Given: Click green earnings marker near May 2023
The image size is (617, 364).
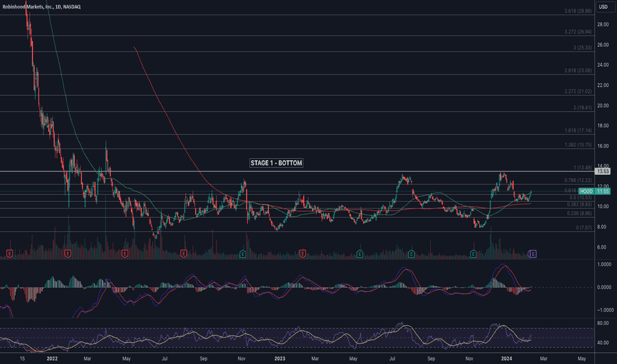Looking at the screenshot, I should point(359,254).
